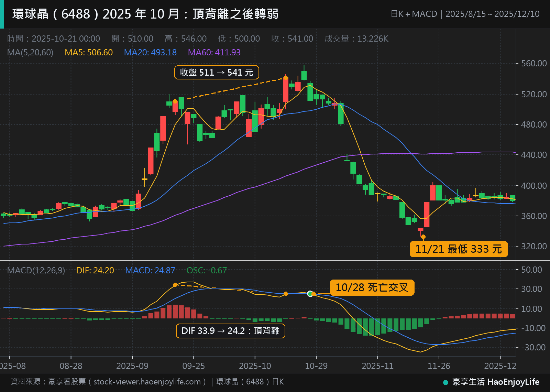Click the DIF: 24.20 indicator value
550x392 pixels.
click(x=95, y=271)
